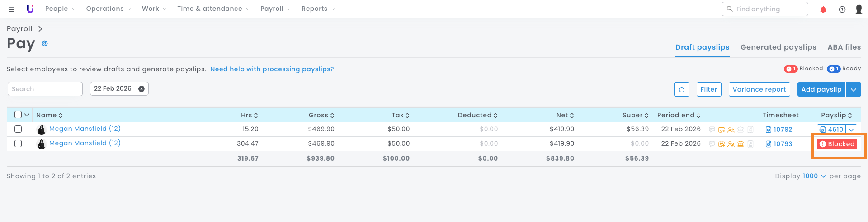
Task: Expand the Add payslip dropdown arrow
Action: click(854, 89)
